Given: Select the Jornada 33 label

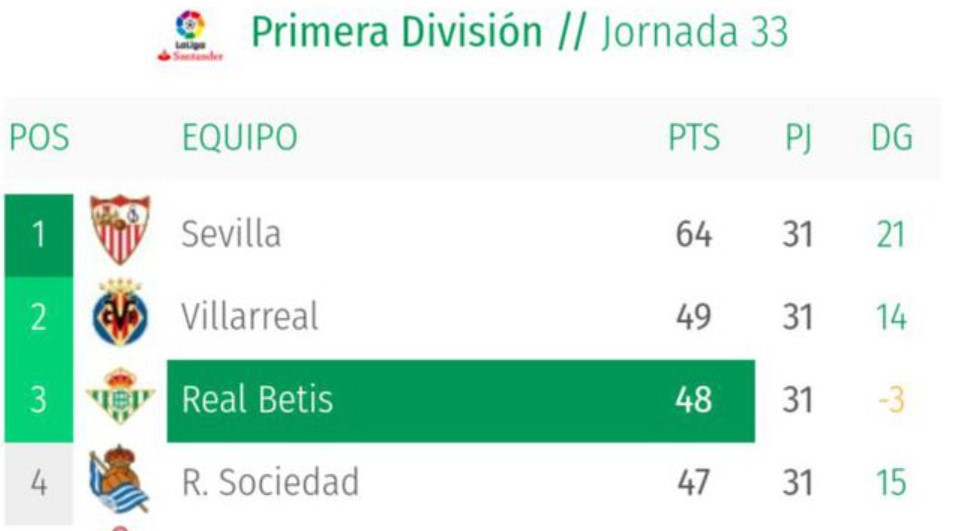Looking at the screenshot, I should [x=695, y=32].
